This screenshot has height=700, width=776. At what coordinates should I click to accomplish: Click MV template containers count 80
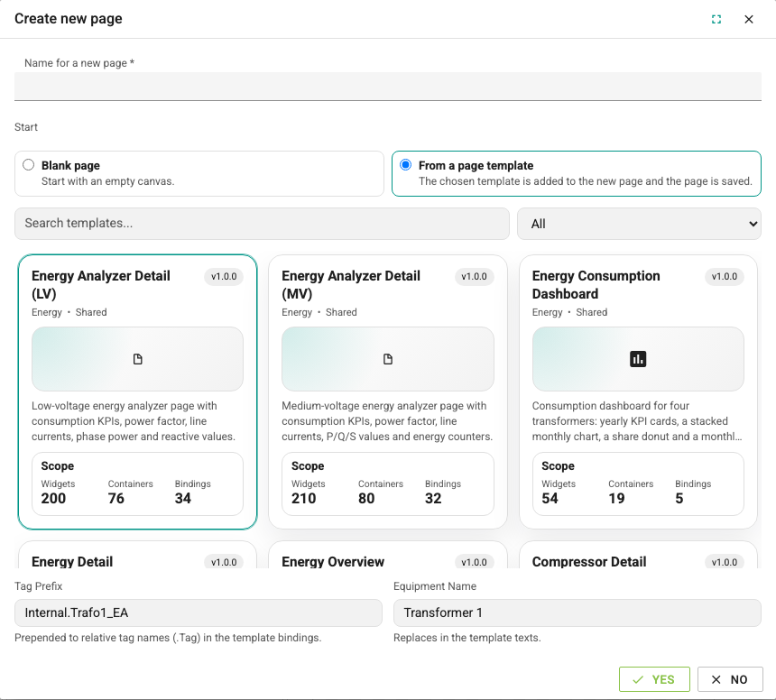[366, 498]
